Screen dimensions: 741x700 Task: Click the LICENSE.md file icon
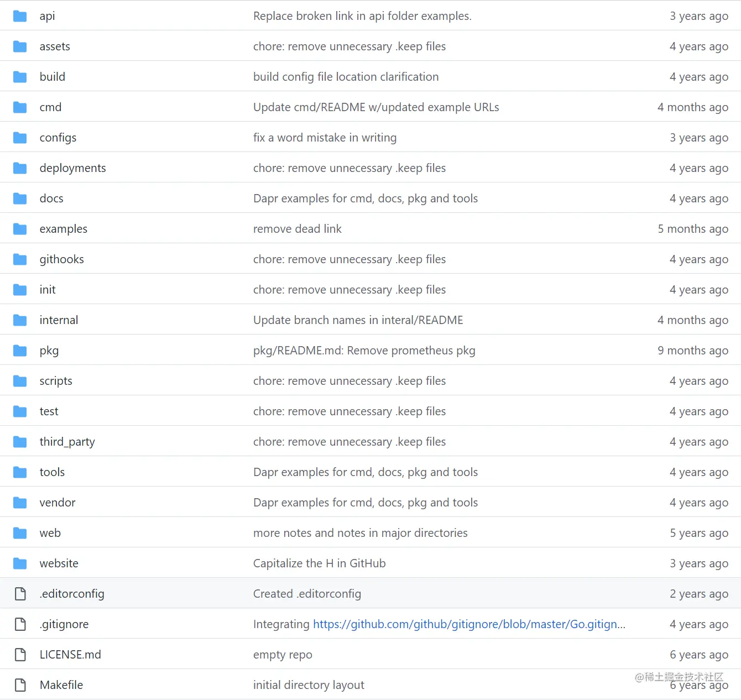[20, 655]
